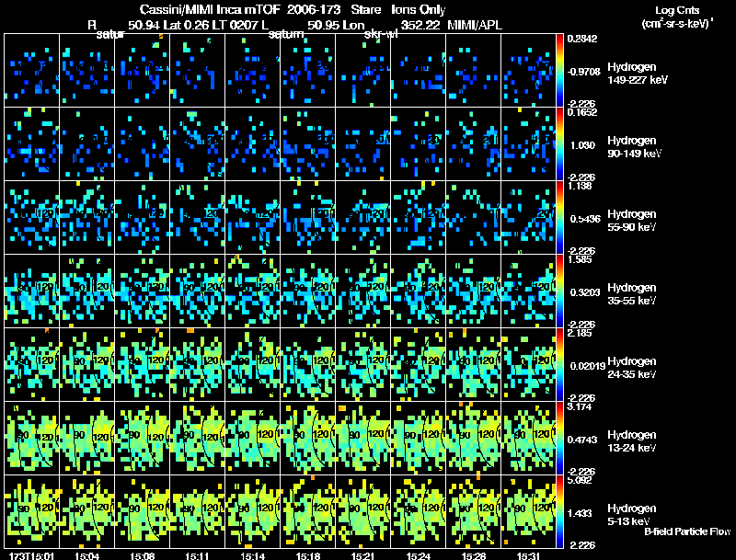Click the colorbar mid value '0.4743'
The image size is (736, 560).
coord(583,440)
